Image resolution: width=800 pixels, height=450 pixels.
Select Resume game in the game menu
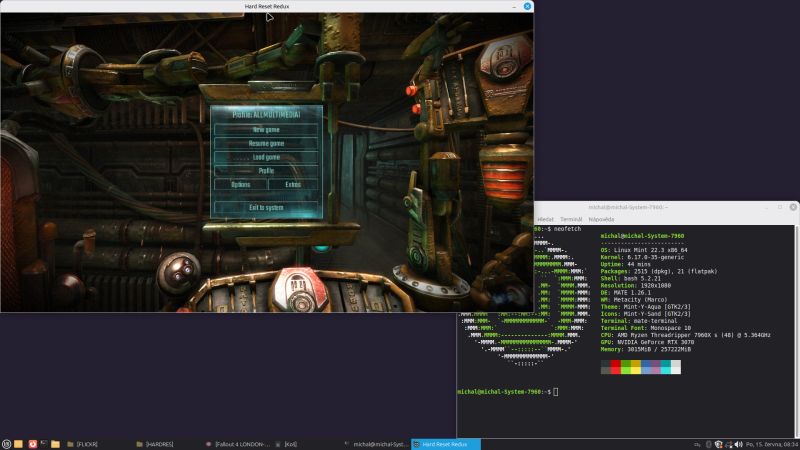266,143
